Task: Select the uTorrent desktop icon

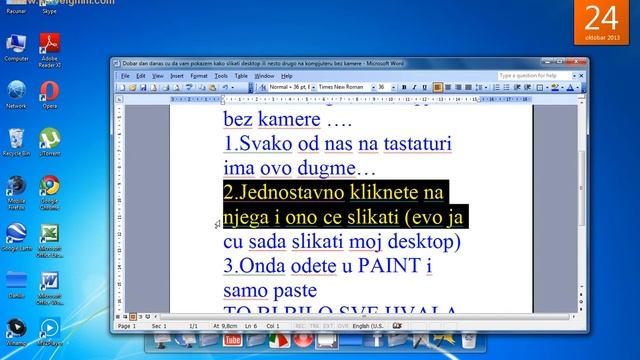Action: tap(49, 142)
